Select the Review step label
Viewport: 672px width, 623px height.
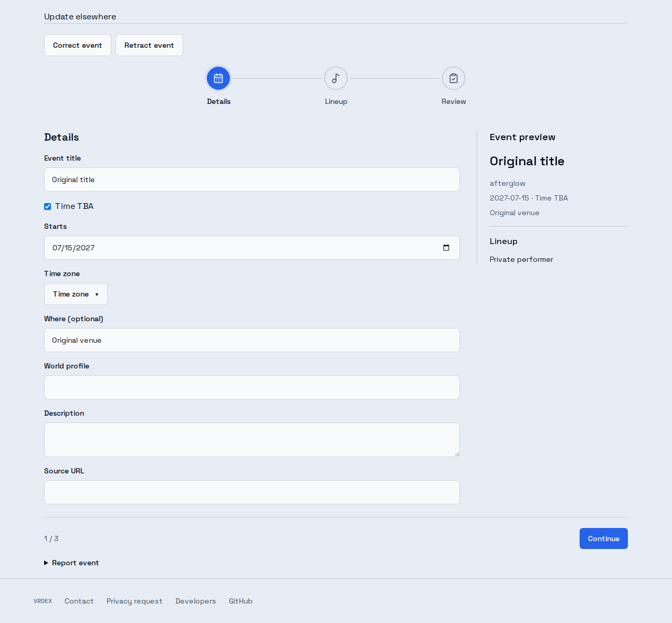click(454, 101)
